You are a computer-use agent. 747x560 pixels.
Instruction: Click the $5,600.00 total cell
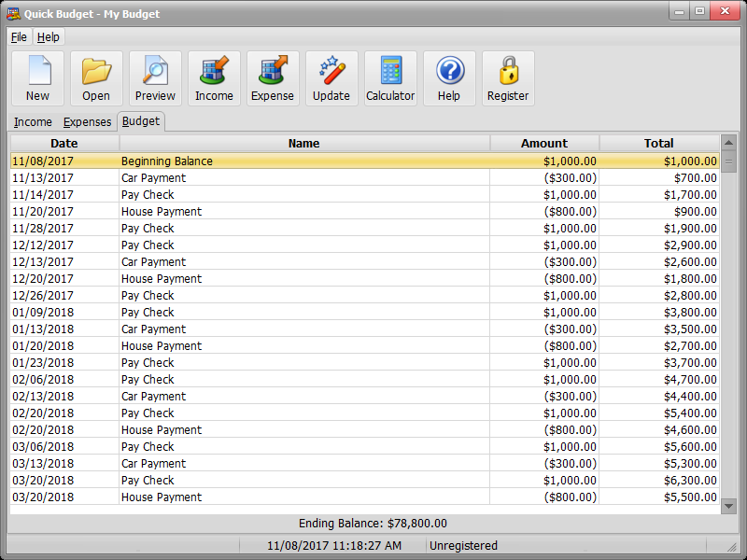(x=659, y=447)
